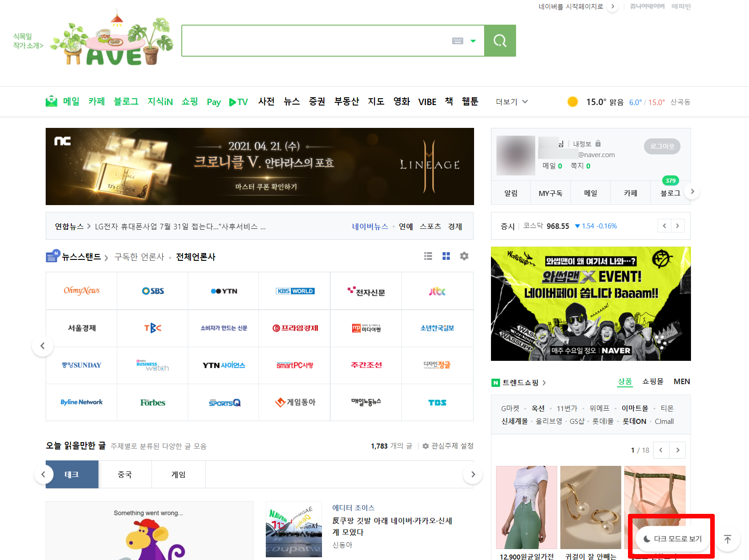
Task: Expand the 더보기 services menu
Action: [x=512, y=102]
